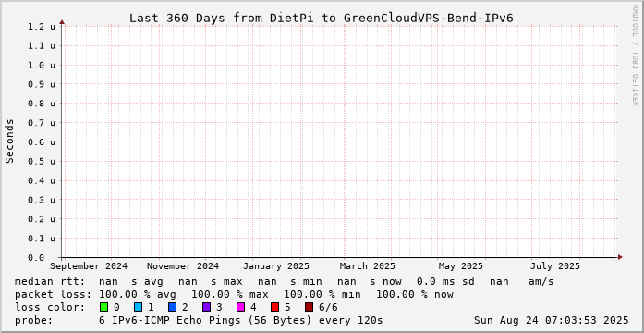The image size is (644, 333).
Task: Click the 1.2 u y-axis label
Action: point(42,27)
